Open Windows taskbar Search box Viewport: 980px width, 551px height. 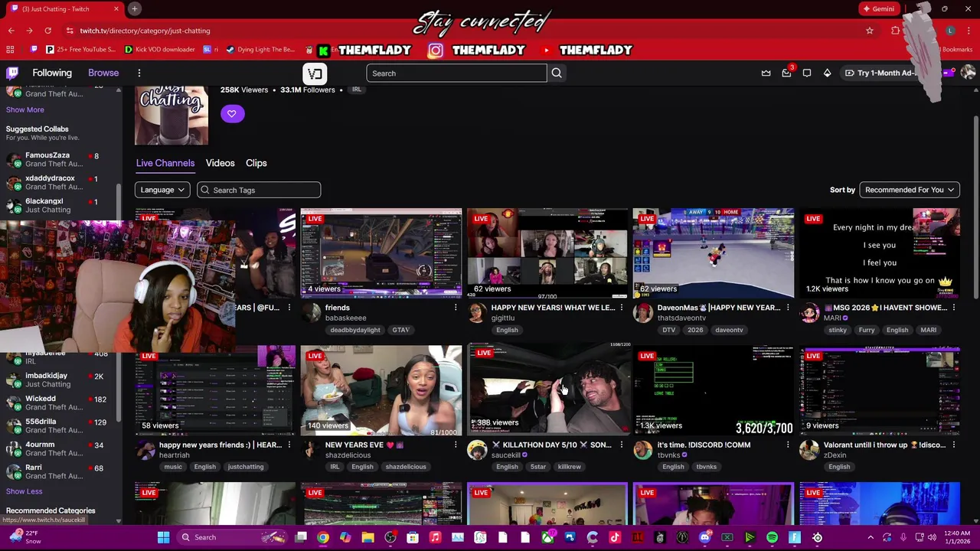tap(232, 537)
